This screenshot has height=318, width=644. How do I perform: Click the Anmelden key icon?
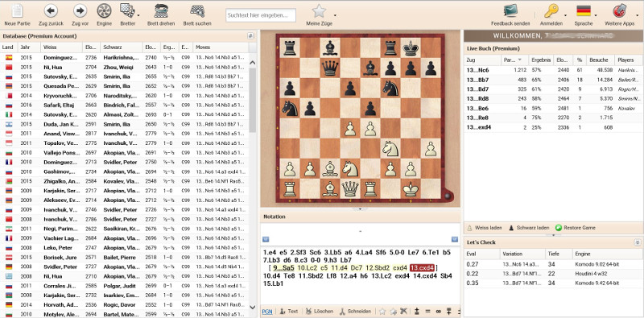click(551, 10)
